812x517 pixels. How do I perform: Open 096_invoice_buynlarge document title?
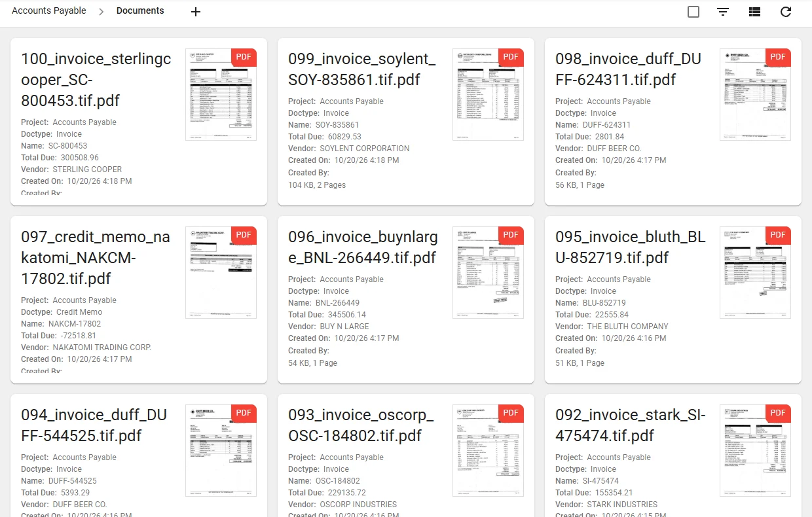coord(363,247)
